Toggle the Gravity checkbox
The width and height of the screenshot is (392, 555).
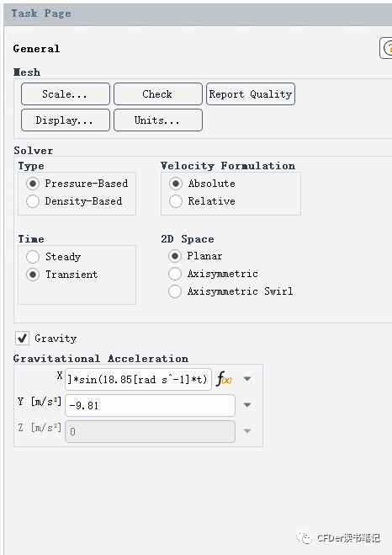coord(22,338)
